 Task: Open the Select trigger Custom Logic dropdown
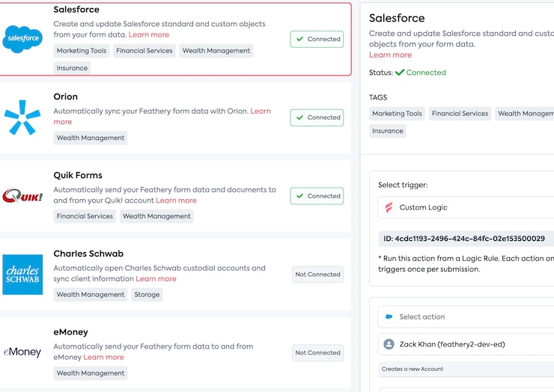[466, 207]
